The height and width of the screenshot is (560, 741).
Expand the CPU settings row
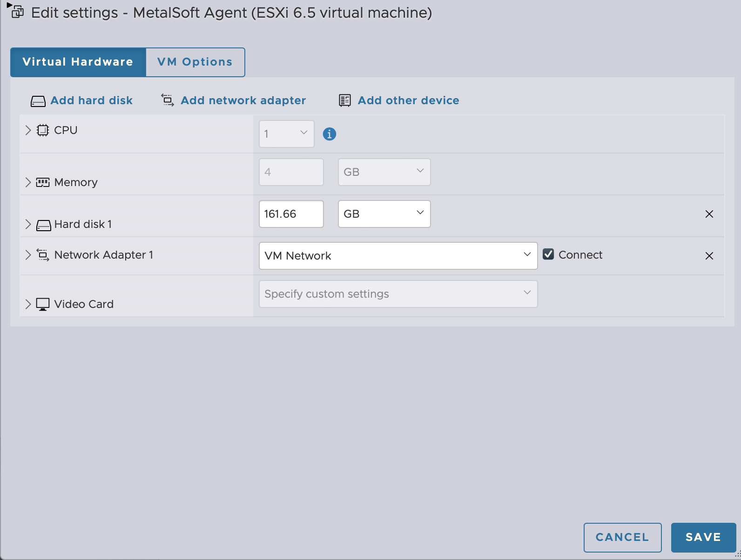pyautogui.click(x=28, y=130)
